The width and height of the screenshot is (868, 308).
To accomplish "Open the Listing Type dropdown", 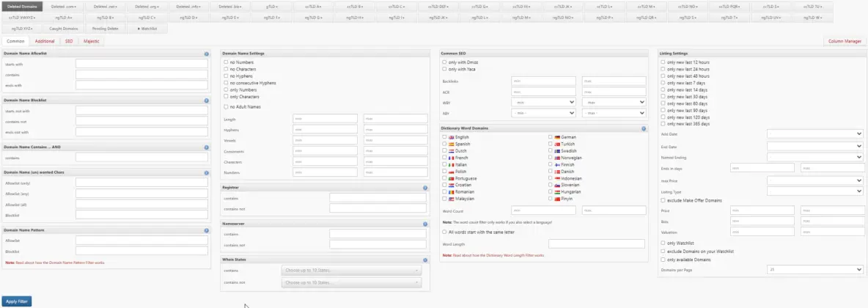I will (x=815, y=191).
